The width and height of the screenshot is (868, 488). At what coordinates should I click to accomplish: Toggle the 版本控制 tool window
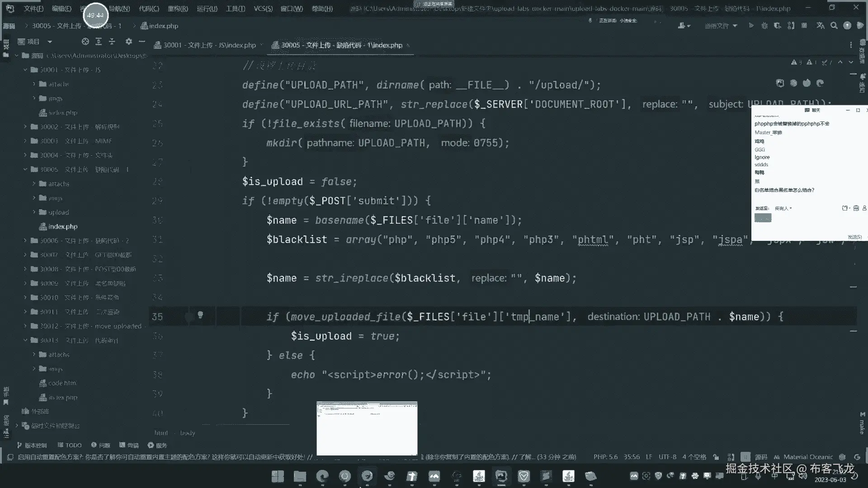coord(32,445)
